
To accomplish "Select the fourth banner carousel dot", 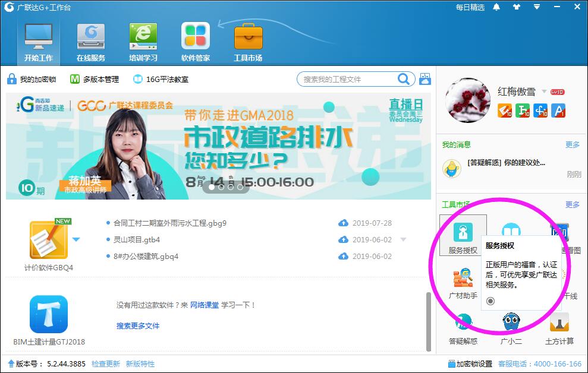I will click(240, 187).
